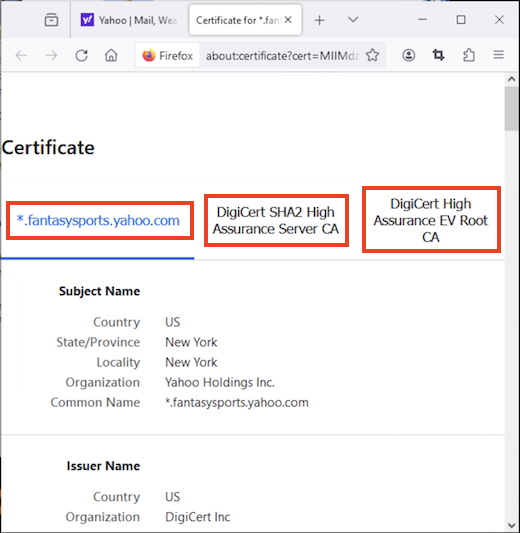This screenshot has width=520, height=533.
Task: Go back to previous page
Action: point(21,55)
